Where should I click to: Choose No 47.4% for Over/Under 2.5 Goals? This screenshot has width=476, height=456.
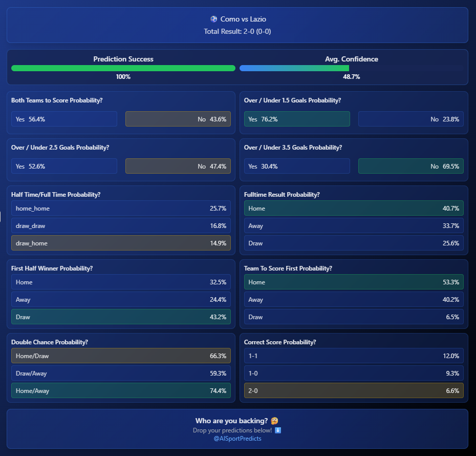178,166
